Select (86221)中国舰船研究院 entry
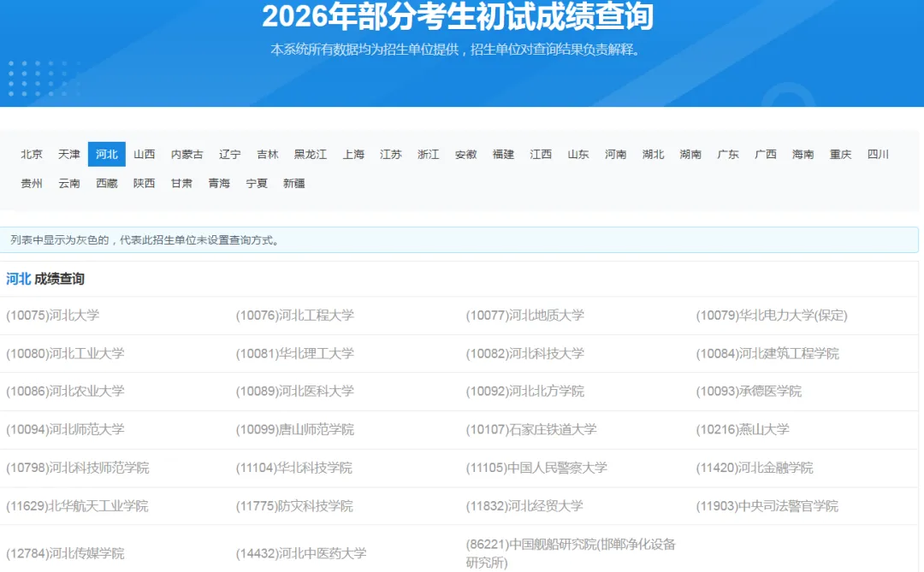924x572 pixels. pos(571,553)
